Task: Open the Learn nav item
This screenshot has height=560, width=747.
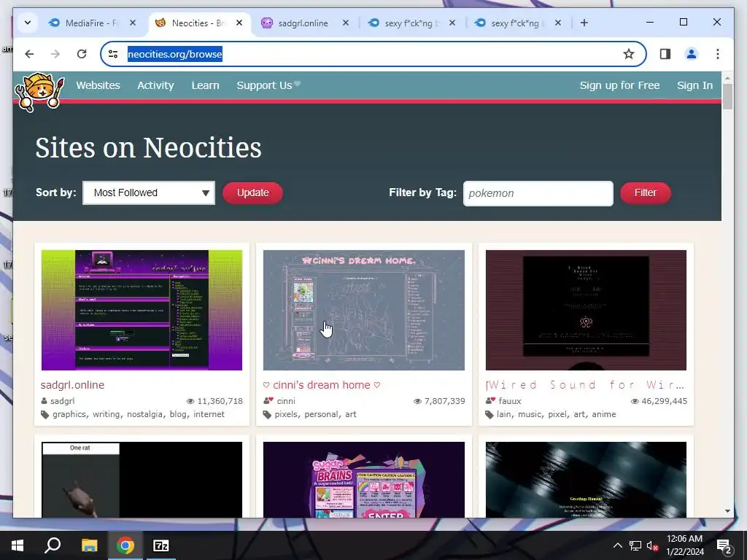Action: (x=205, y=85)
